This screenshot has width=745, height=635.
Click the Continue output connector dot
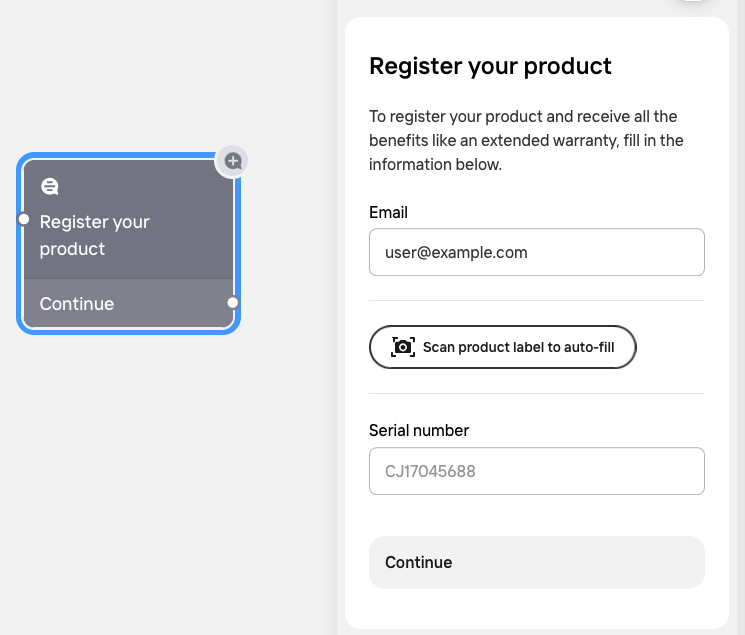pyautogui.click(x=232, y=302)
